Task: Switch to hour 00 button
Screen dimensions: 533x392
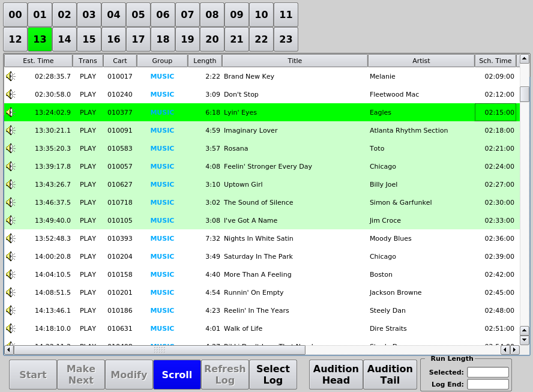Action: pos(15,14)
